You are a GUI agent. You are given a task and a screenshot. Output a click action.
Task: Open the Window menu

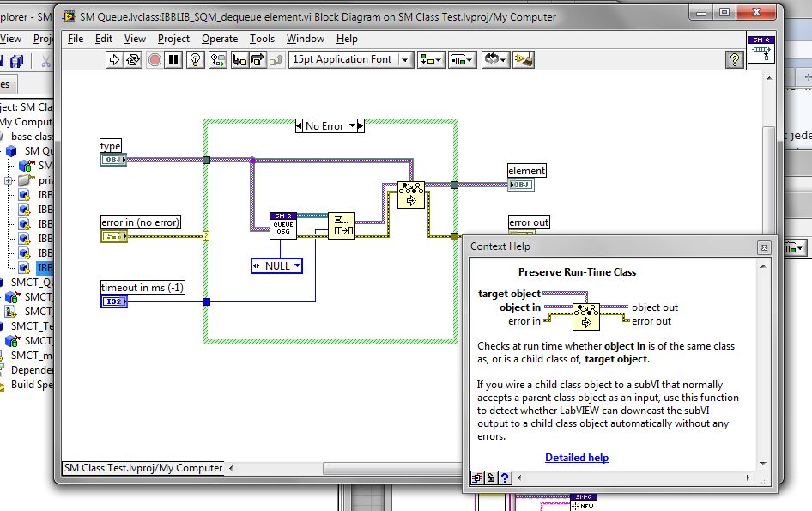(x=306, y=39)
